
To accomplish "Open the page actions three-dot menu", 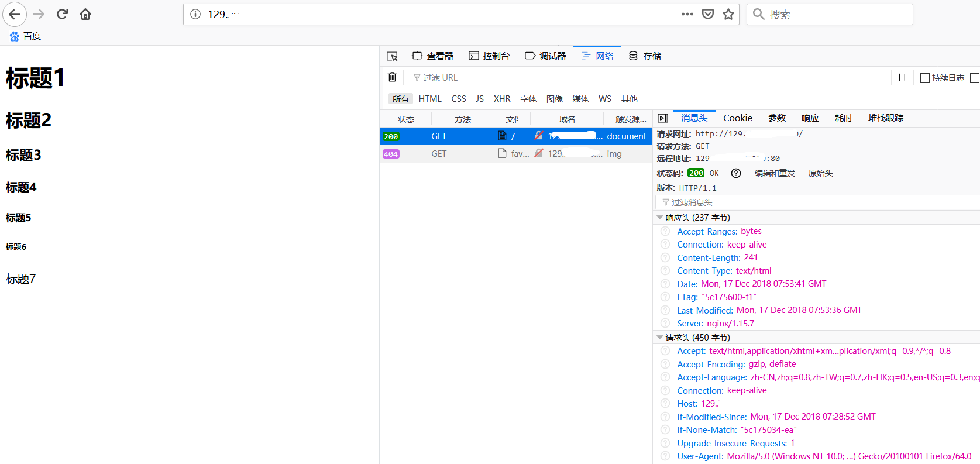I will (x=687, y=14).
